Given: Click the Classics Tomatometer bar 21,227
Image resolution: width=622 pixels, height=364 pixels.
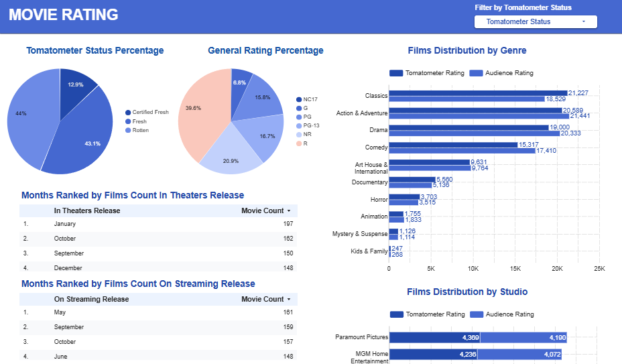Looking at the screenshot, I should click(477, 93).
